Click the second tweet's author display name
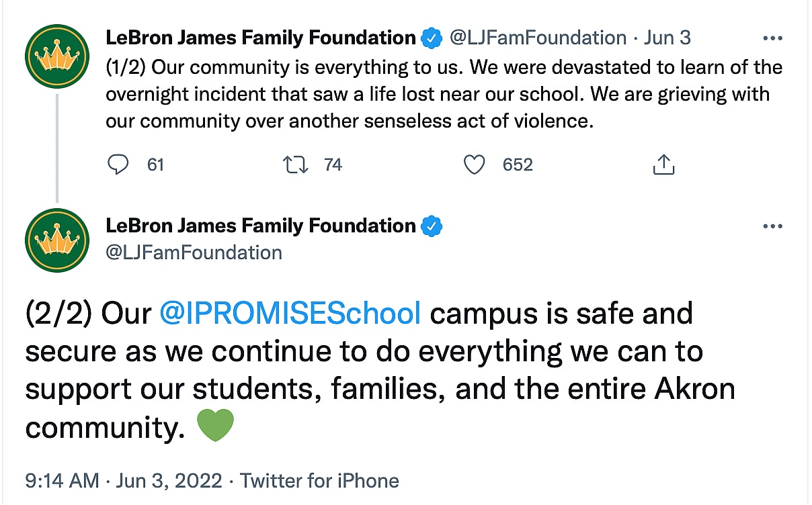812x505 pixels. (261, 226)
